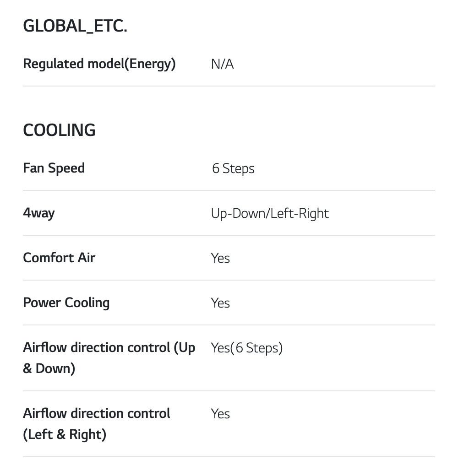Click divider line below Regulated model row
Viewport: 458px width, 476px height.
(x=229, y=86)
